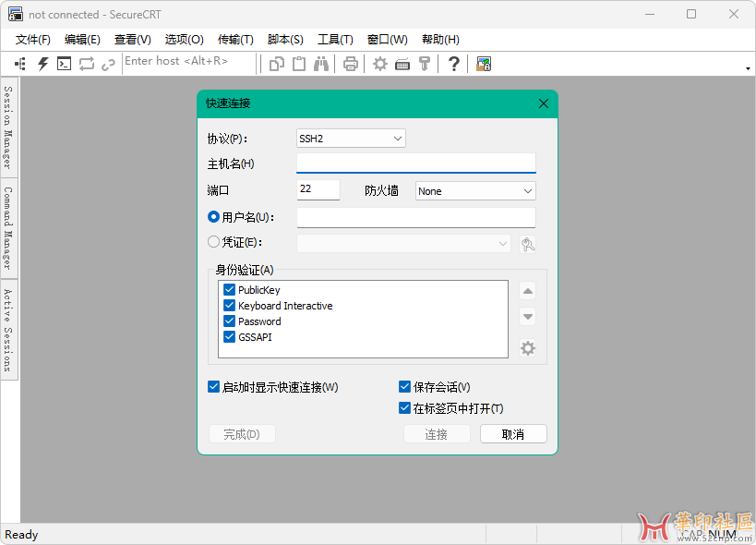756x545 pixels.
Task: Move authentication method down with arrow button
Action: click(x=528, y=317)
